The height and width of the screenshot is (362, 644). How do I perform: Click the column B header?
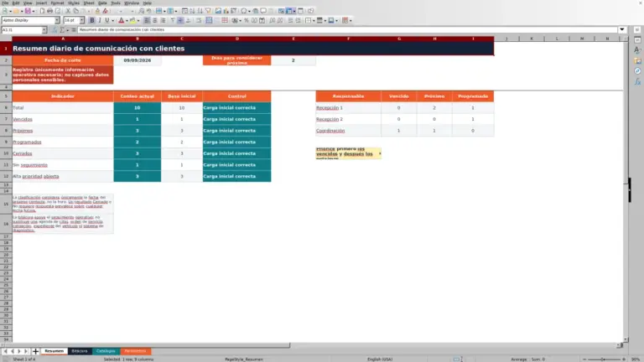pyautogui.click(x=138, y=39)
